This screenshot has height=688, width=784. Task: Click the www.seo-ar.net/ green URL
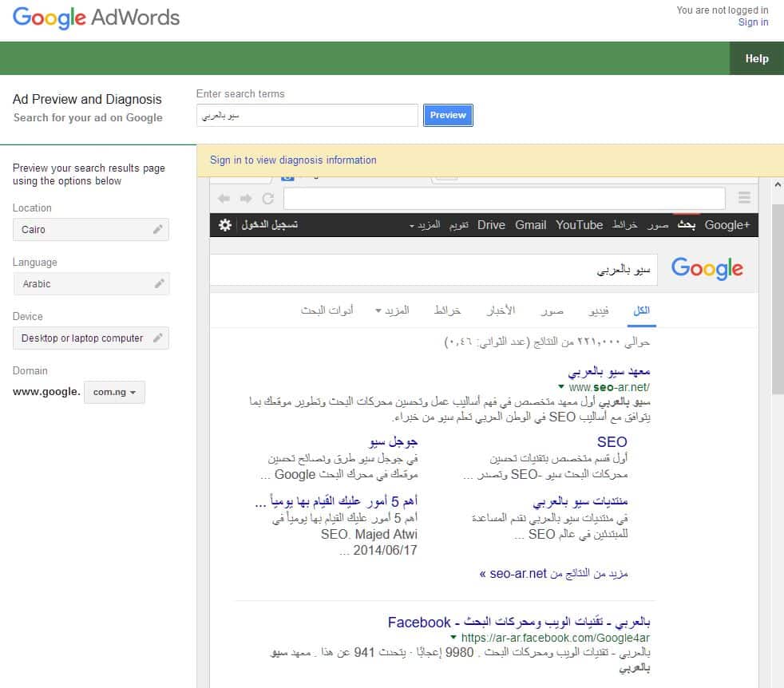point(609,387)
